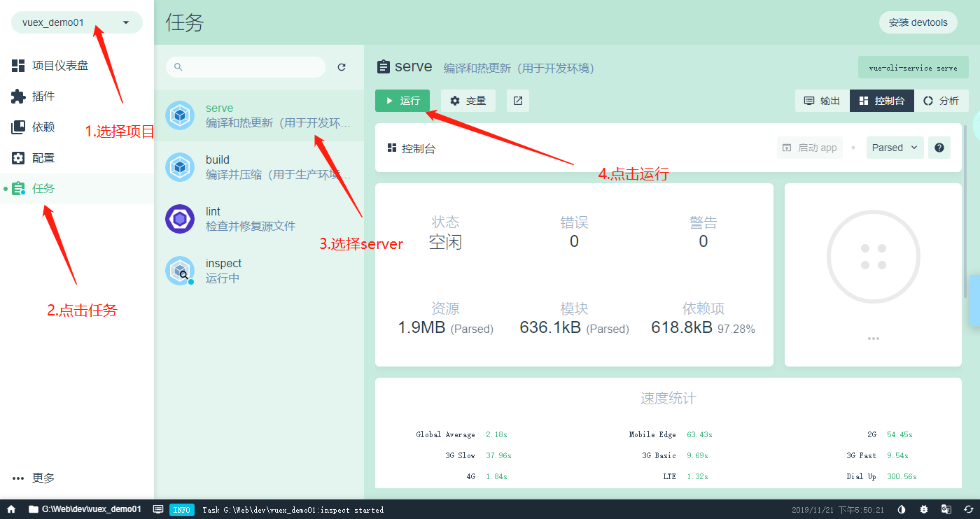The width and height of the screenshot is (980, 519).
Task: Click the 启动 app button
Action: click(x=810, y=148)
